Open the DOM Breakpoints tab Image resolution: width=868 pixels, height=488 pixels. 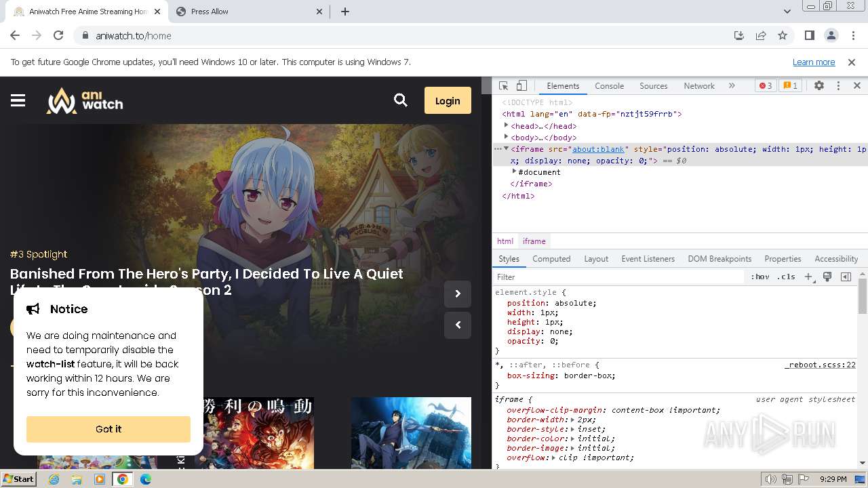(719, 259)
